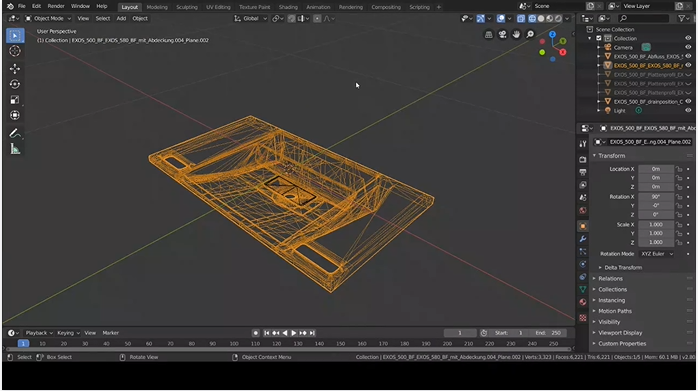Switch to solid viewport shading
Screen dimensions: 698x391
[x=541, y=19]
